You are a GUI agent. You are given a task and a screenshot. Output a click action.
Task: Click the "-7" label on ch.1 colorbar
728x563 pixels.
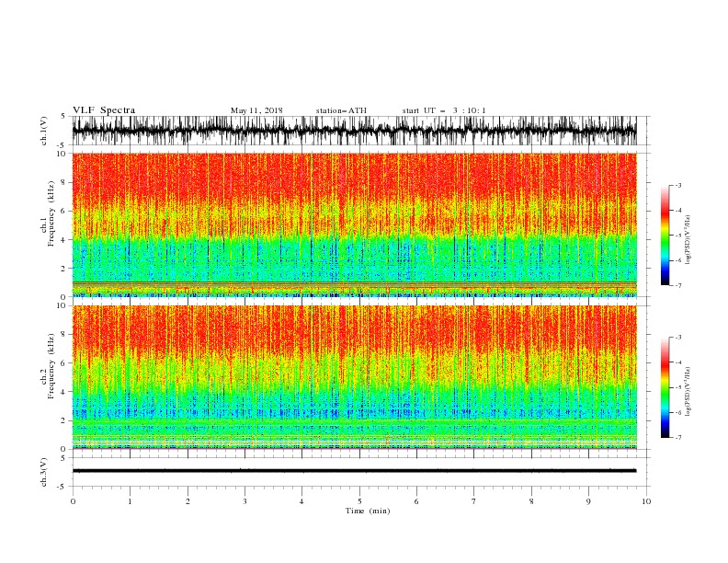(678, 285)
